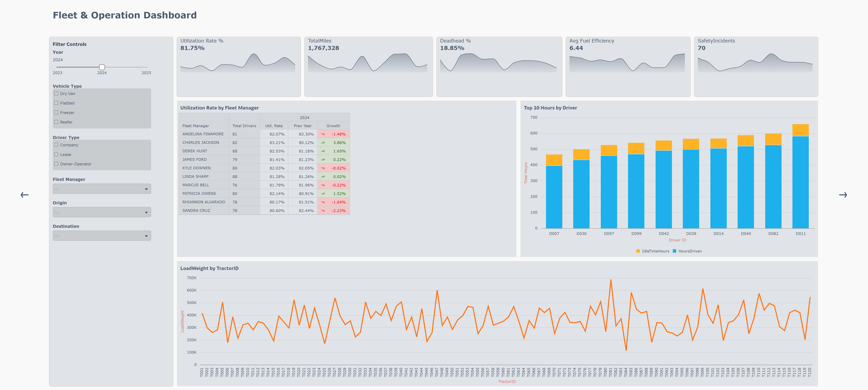868x390 pixels.
Task: Click the 83.30% previous year value
Action: coord(306,134)
